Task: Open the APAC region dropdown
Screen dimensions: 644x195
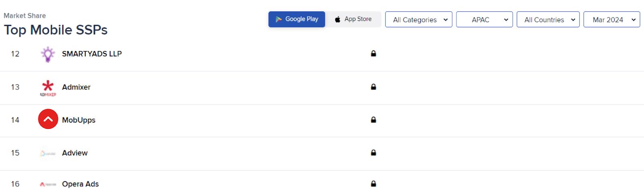Action: coord(484,19)
